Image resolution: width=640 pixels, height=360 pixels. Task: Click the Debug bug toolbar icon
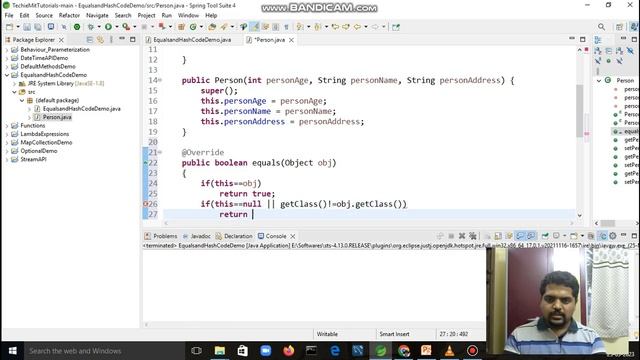(x=91, y=27)
